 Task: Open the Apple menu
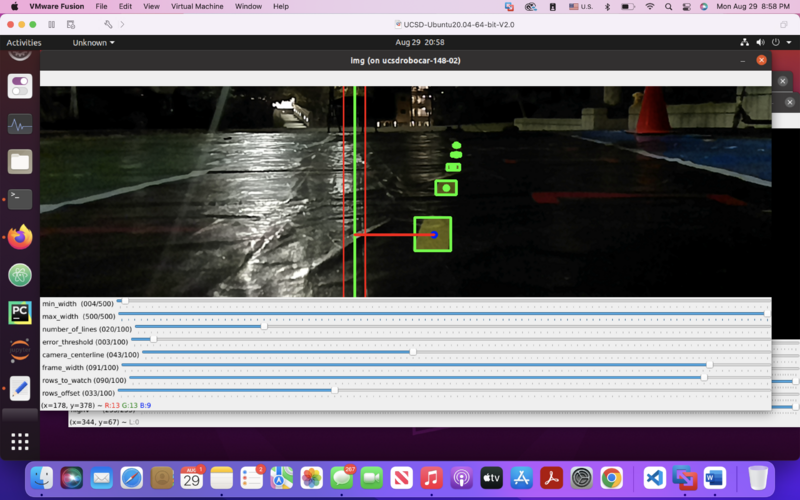click(14, 7)
